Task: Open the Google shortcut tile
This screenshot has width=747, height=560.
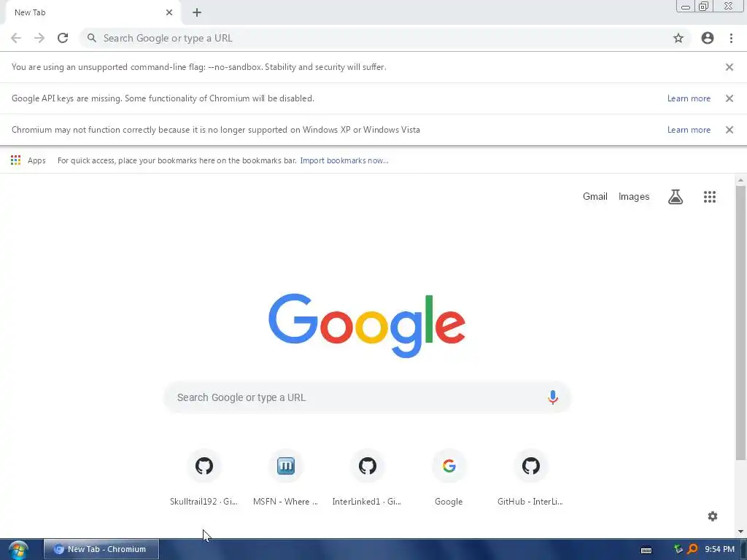Action: pyautogui.click(x=449, y=478)
